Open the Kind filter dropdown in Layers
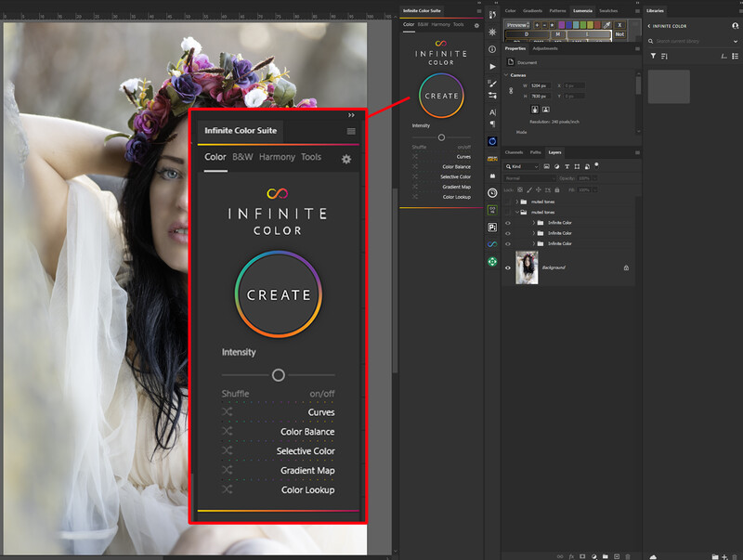743x560 pixels. (521, 167)
